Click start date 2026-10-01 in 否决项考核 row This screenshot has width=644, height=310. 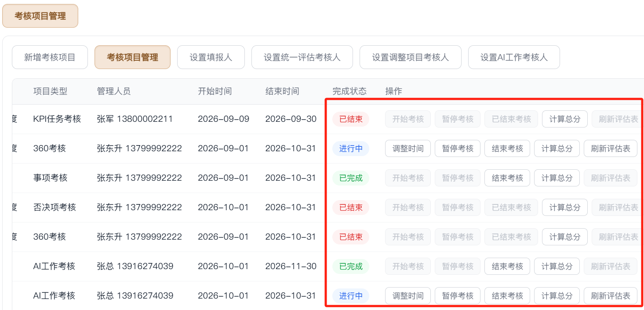click(x=223, y=207)
